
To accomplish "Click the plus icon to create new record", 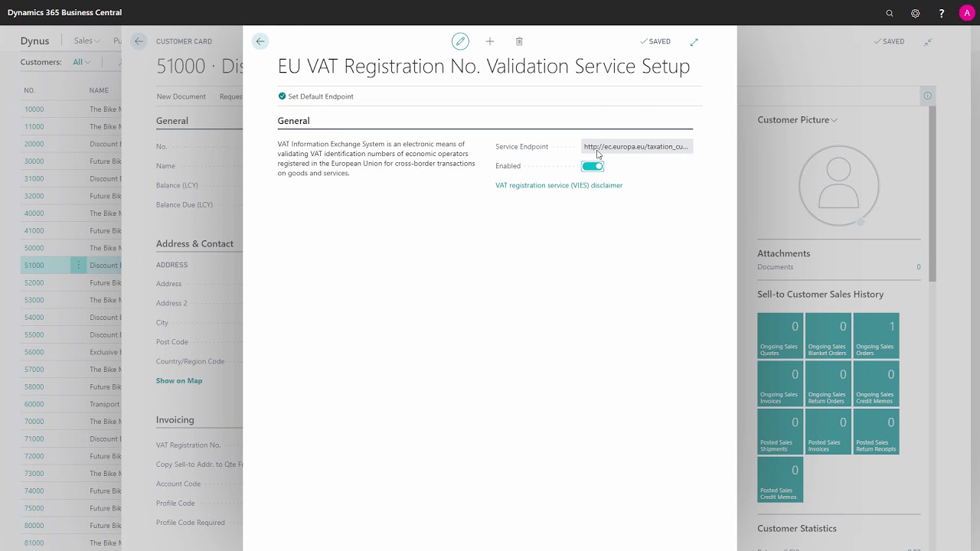I will 490,41.
